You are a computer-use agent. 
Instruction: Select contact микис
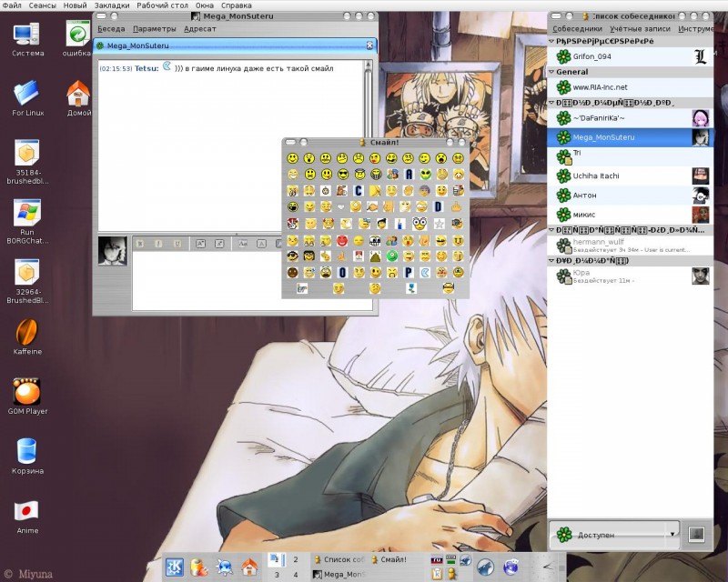click(x=630, y=215)
